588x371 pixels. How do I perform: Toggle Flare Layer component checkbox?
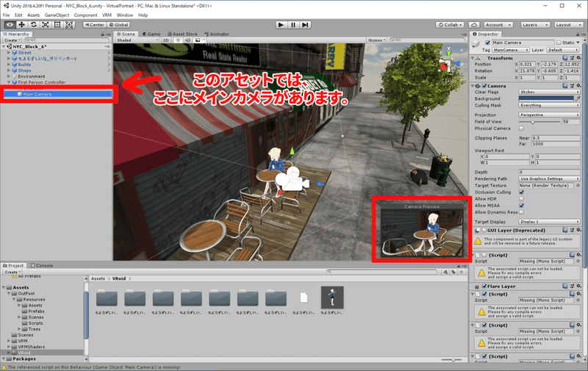tap(484, 287)
